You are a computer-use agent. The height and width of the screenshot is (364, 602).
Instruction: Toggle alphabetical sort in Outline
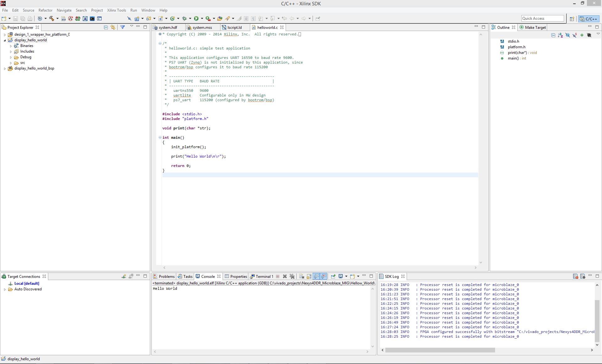click(560, 35)
